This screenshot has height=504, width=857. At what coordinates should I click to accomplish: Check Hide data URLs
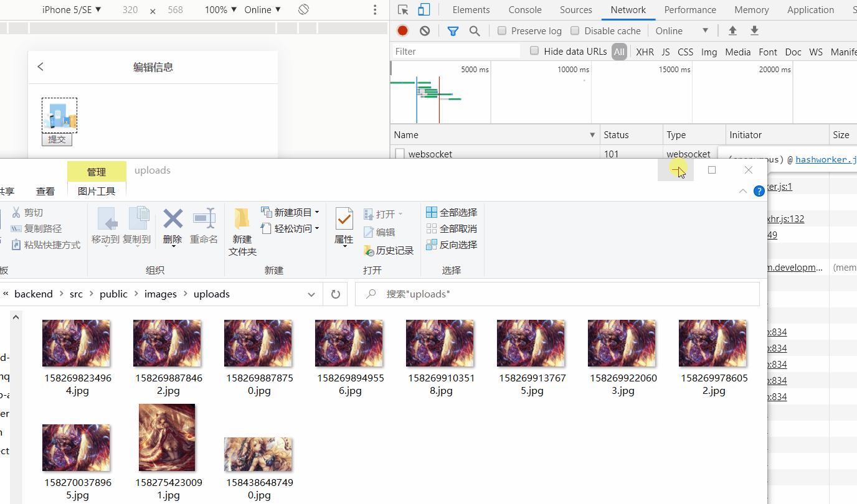[534, 51]
